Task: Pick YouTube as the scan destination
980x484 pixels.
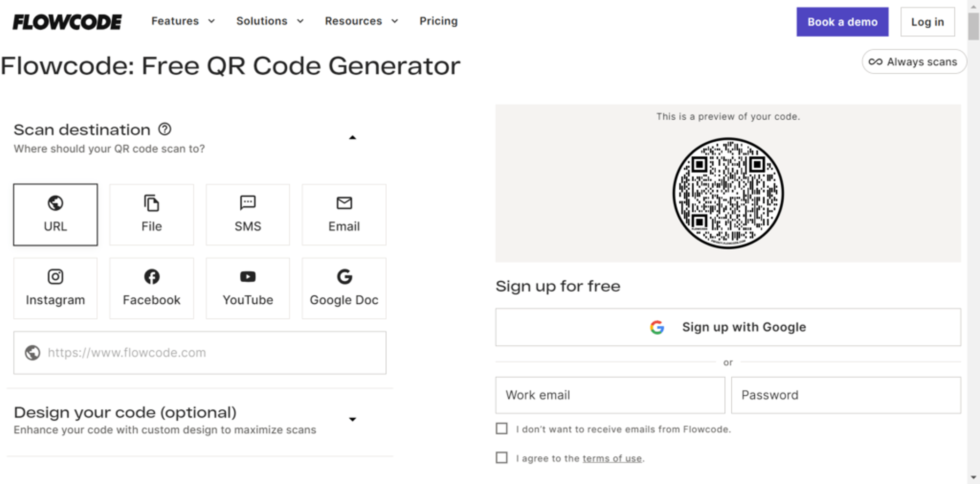Action: (x=248, y=288)
